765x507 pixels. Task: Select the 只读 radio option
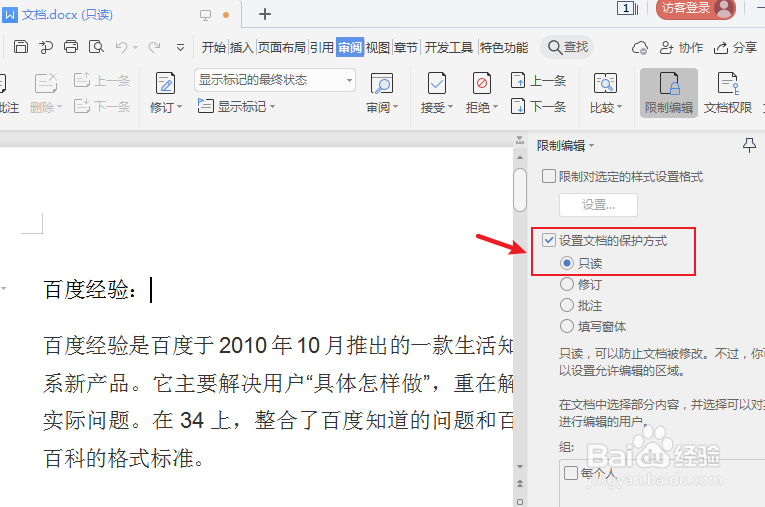566,264
